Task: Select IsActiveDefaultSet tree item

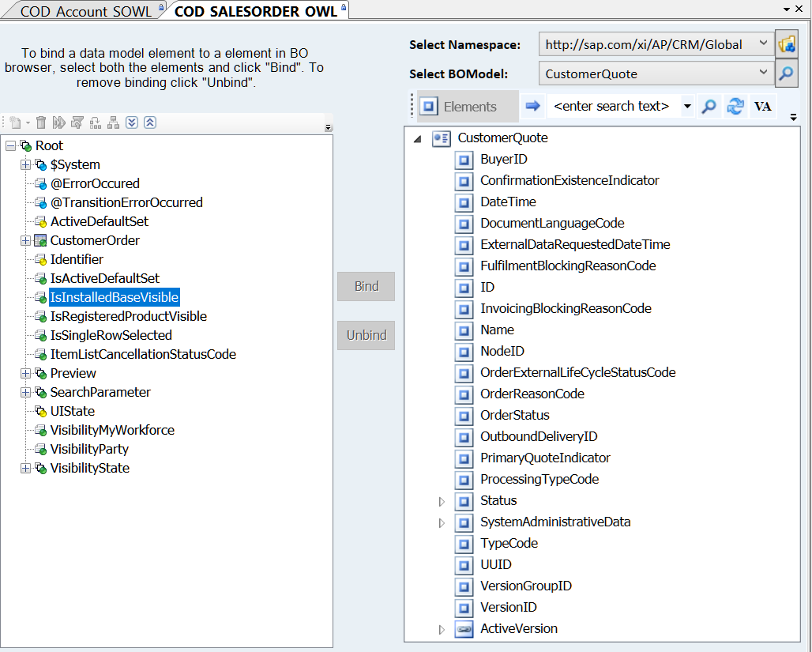Action: 104,278
